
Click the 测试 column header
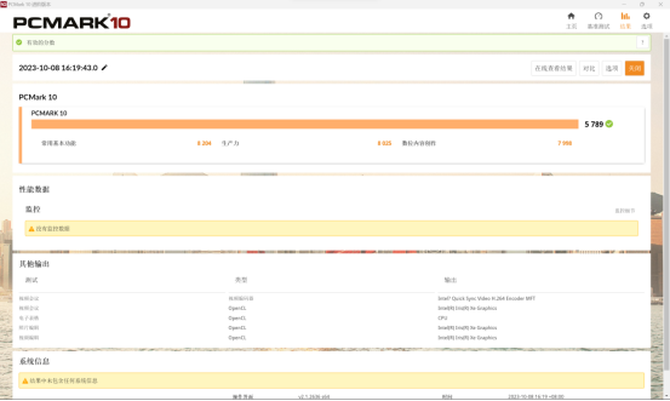point(31,280)
